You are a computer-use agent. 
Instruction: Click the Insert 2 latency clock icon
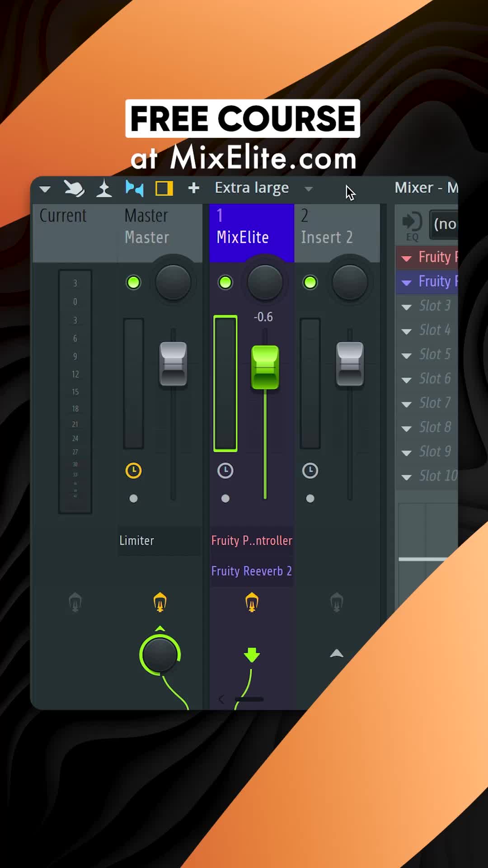[310, 471]
